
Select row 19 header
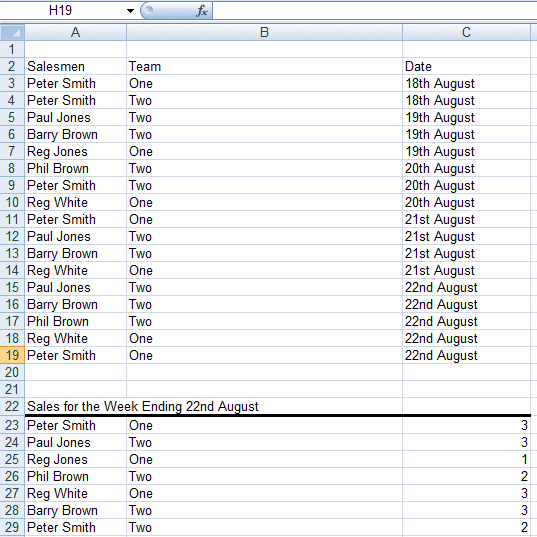[12, 355]
